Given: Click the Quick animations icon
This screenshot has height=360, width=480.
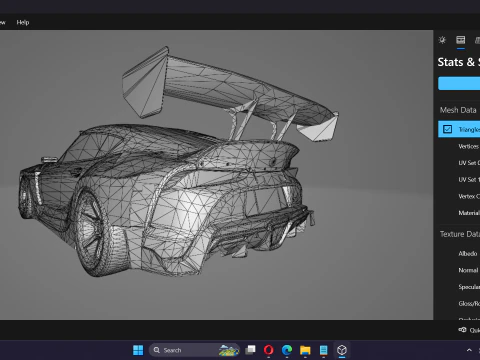Looking at the screenshot, I should 462,330.
